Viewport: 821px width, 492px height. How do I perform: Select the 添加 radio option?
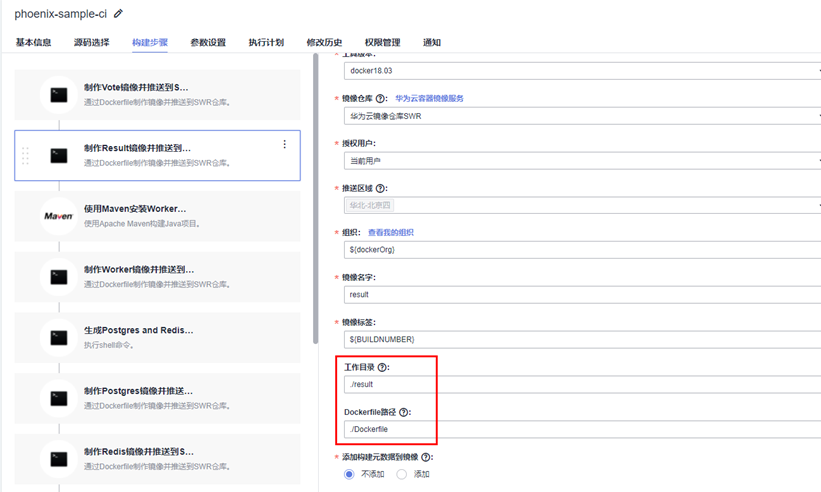click(x=401, y=474)
